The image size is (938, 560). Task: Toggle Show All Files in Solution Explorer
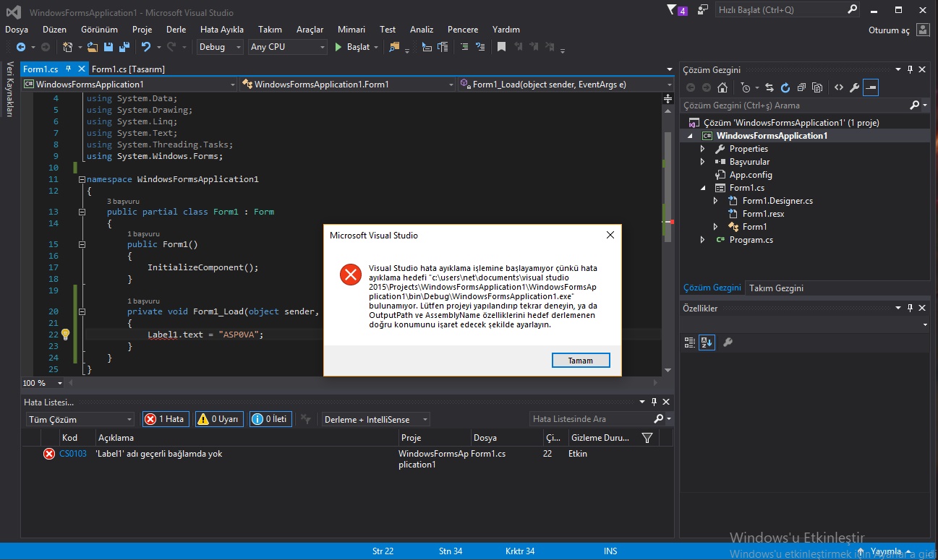(x=817, y=87)
